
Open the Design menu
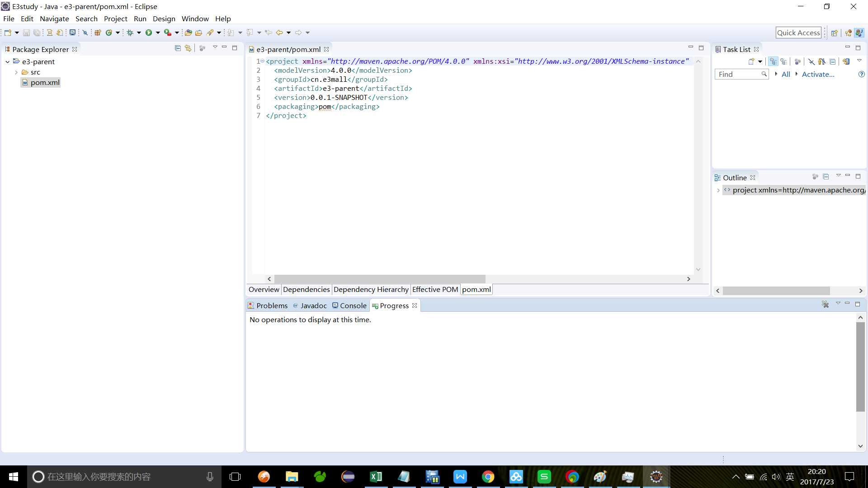(164, 19)
